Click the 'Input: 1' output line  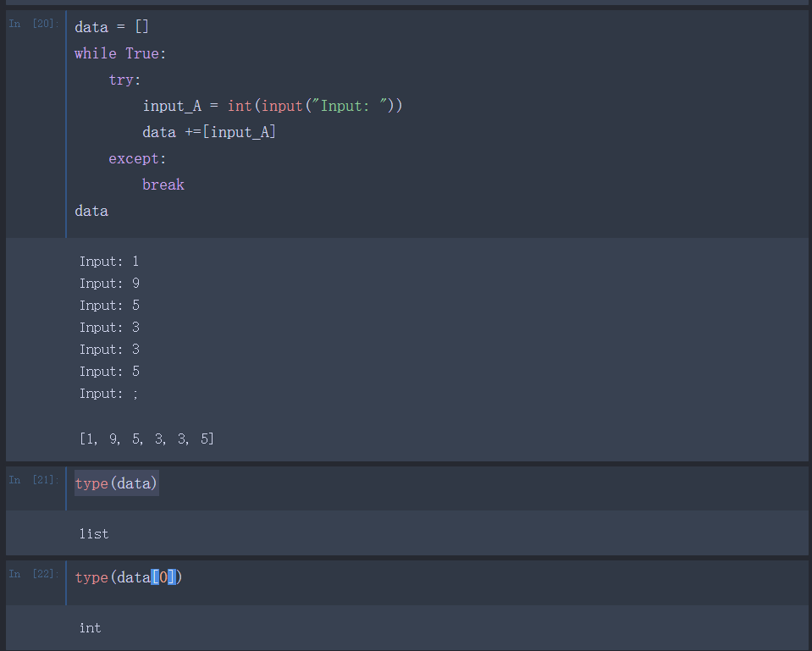pos(108,262)
